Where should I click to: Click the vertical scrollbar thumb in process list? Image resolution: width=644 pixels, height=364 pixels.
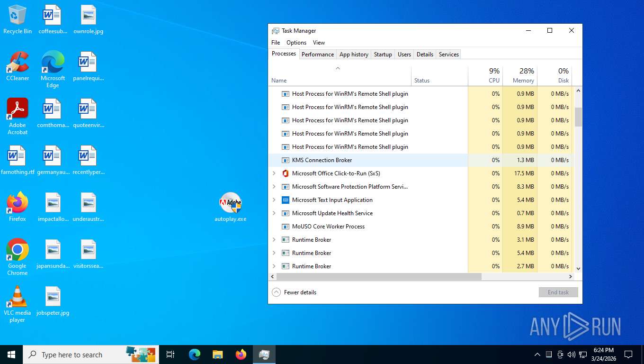578,117
